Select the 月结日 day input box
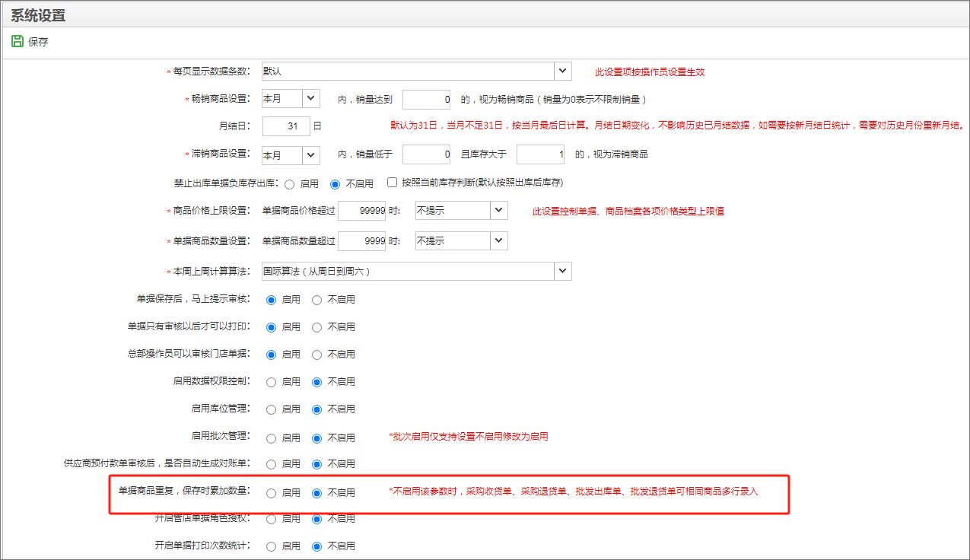This screenshot has height=560, width=970. pyautogui.click(x=286, y=126)
